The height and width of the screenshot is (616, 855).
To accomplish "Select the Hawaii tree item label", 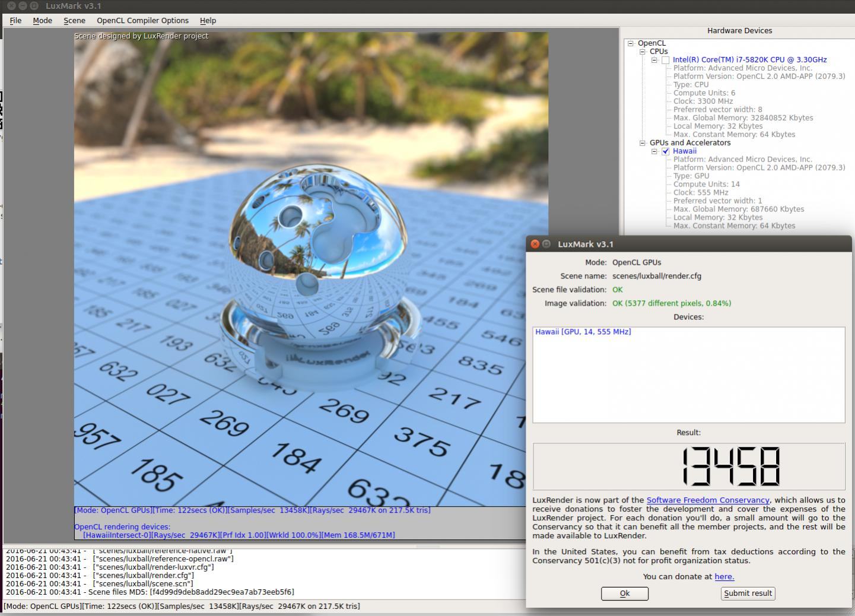I will pos(685,151).
